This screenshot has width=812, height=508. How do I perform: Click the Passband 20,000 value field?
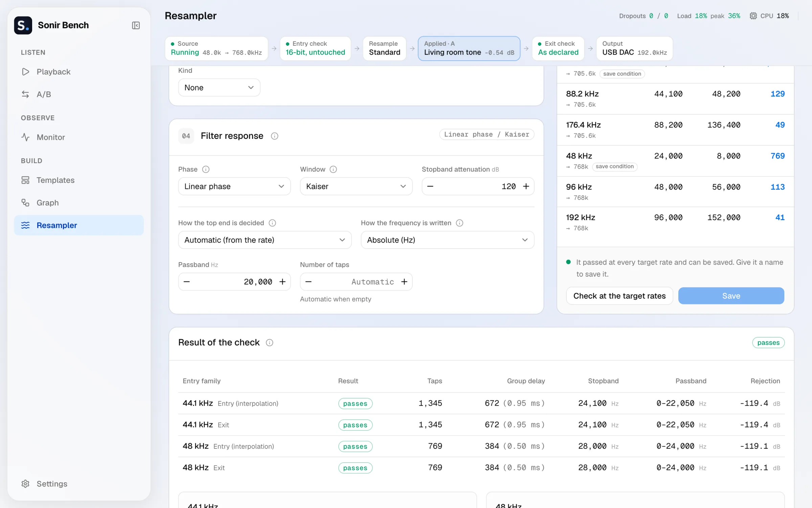(234, 282)
